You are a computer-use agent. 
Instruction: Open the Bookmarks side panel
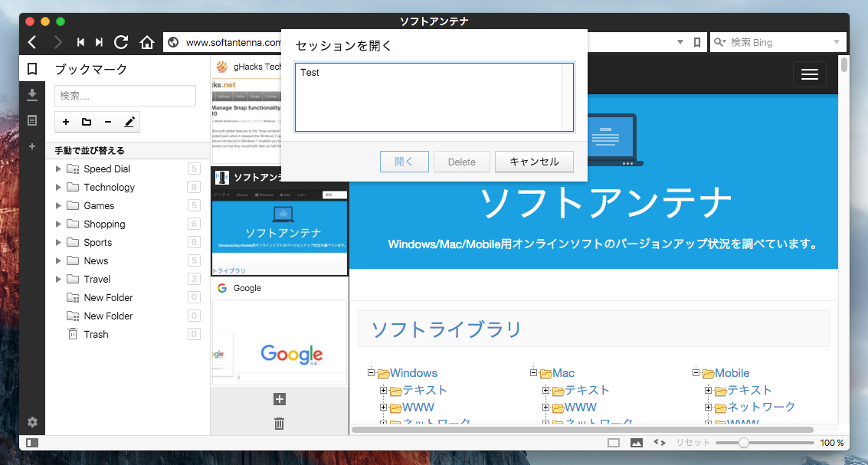pyautogui.click(x=32, y=69)
